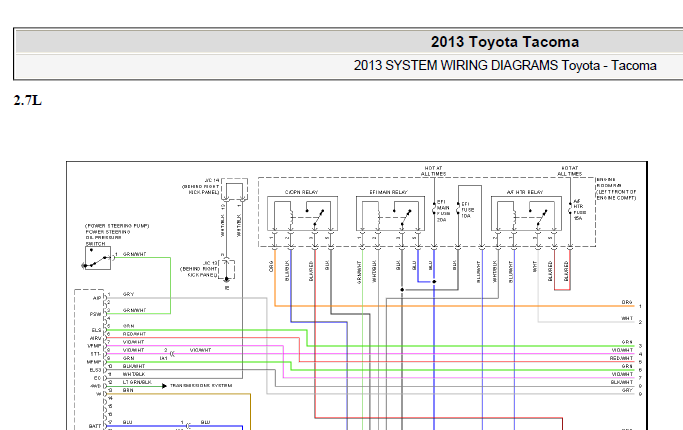The image size is (683, 430).
Task: Click the "J/C 13" junction connector label
Action: (x=210, y=263)
